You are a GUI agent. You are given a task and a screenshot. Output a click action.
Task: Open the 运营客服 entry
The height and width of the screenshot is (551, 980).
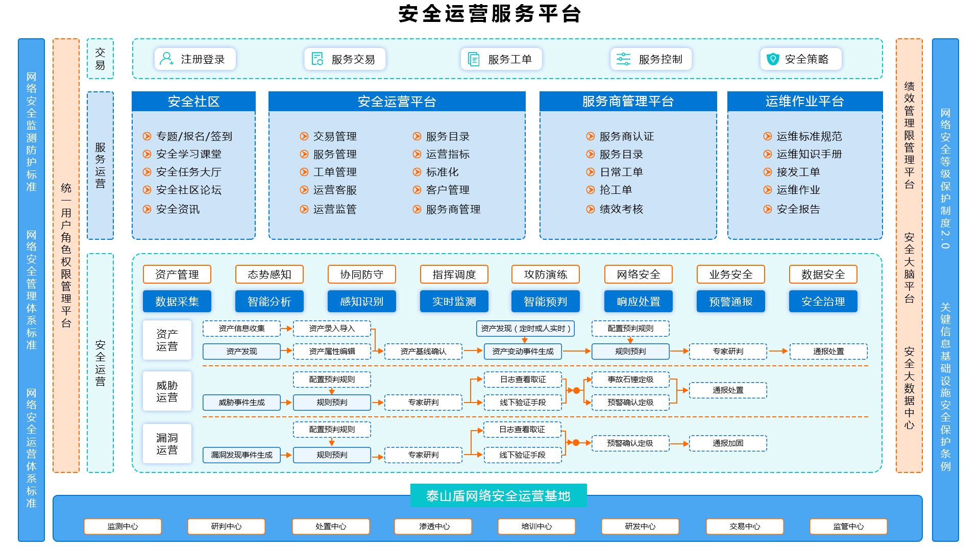pyautogui.click(x=334, y=190)
